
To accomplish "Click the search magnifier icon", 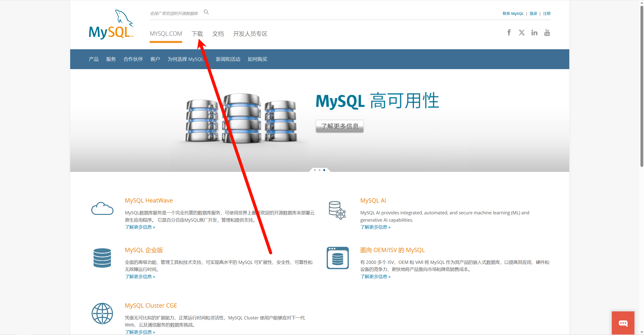I will (x=206, y=12).
